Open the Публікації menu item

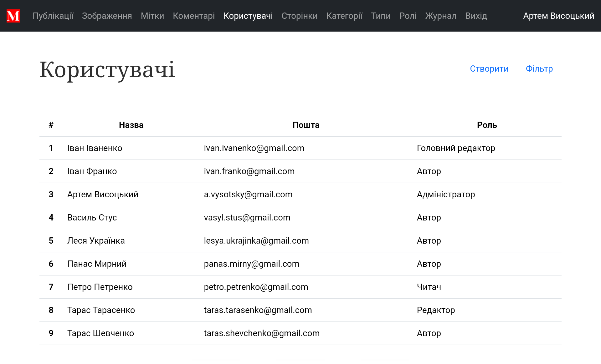pos(53,16)
